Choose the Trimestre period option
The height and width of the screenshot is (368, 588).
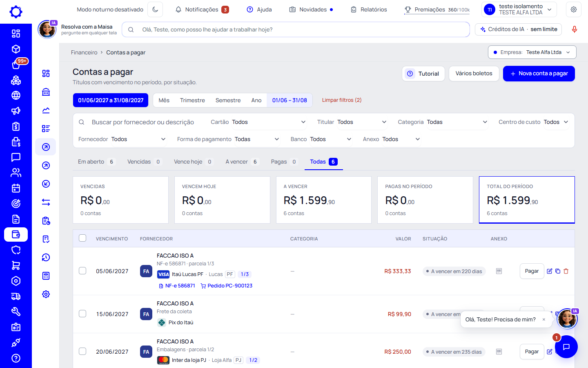click(x=192, y=100)
